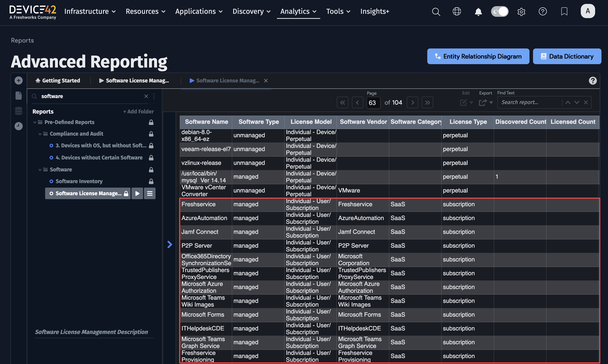Open global search with the magnifier icon

[436, 12]
